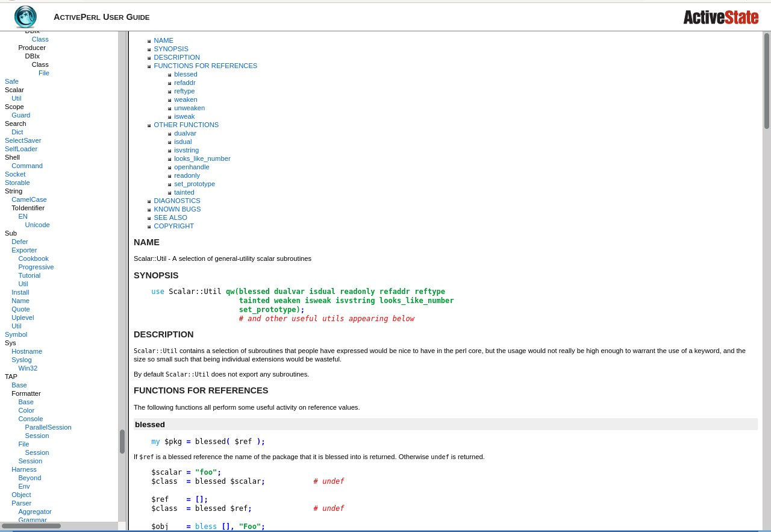Go to DESCRIPTION in the contents list
771x532 pixels.
[x=176, y=57]
